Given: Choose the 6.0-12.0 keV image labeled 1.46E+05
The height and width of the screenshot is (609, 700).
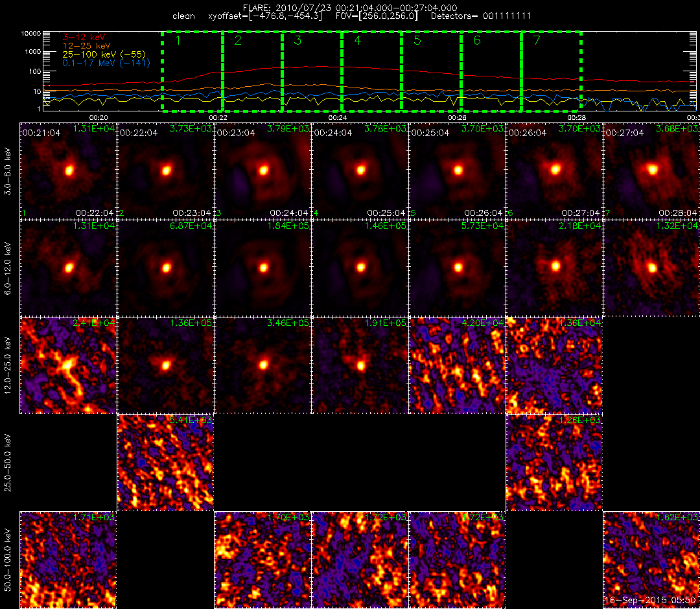Looking at the screenshot, I should 360,268.
